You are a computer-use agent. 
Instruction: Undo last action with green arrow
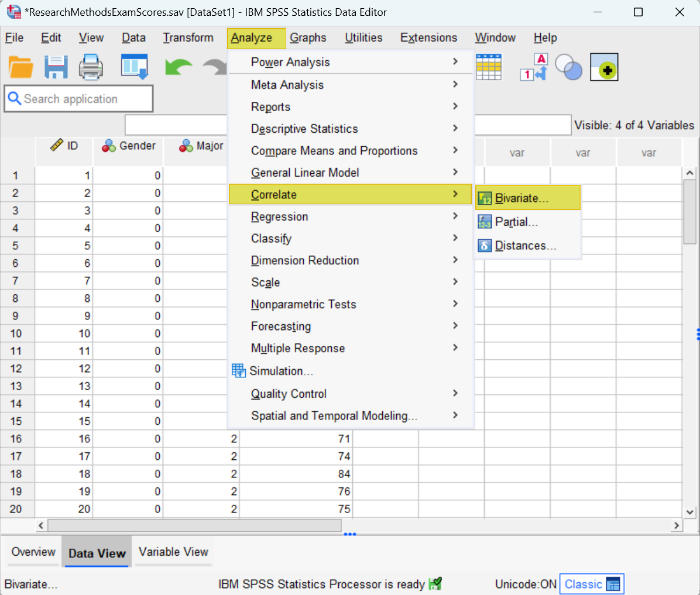[178, 67]
